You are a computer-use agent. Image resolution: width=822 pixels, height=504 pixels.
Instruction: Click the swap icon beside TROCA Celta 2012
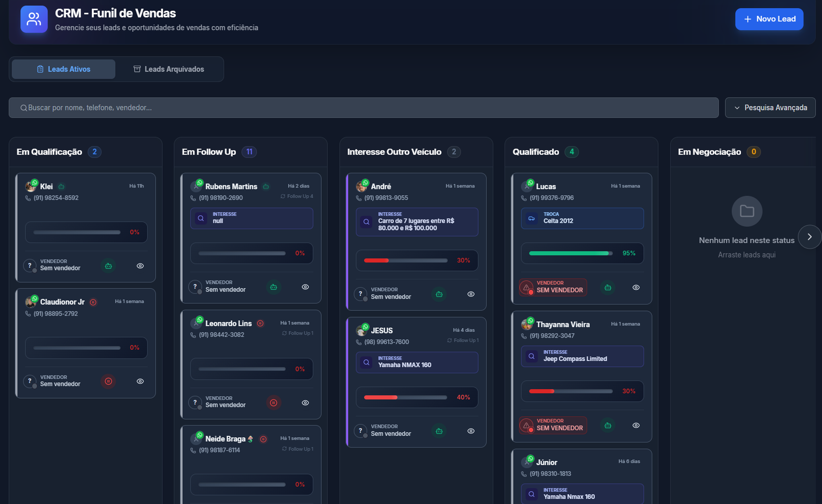click(532, 218)
